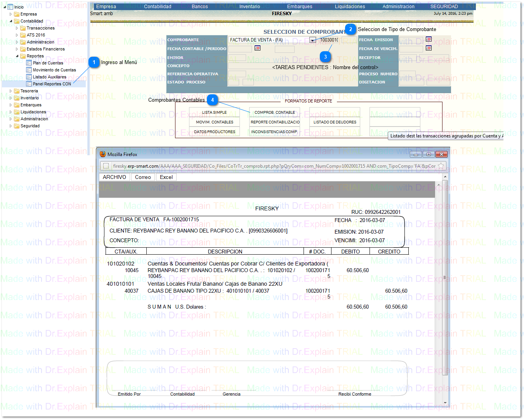Open the Bancos menu in top bar
524x420 pixels.
tap(200, 7)
